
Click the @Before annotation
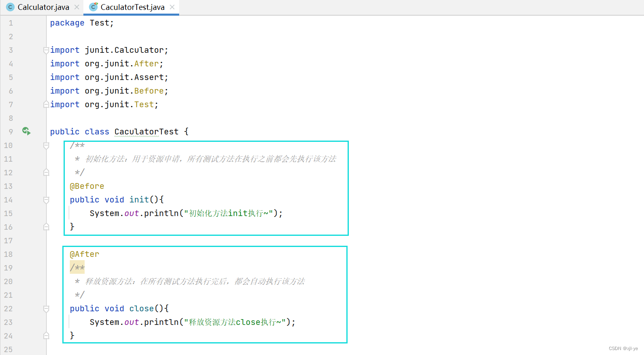pyautogui.click(x=87, y=186)
